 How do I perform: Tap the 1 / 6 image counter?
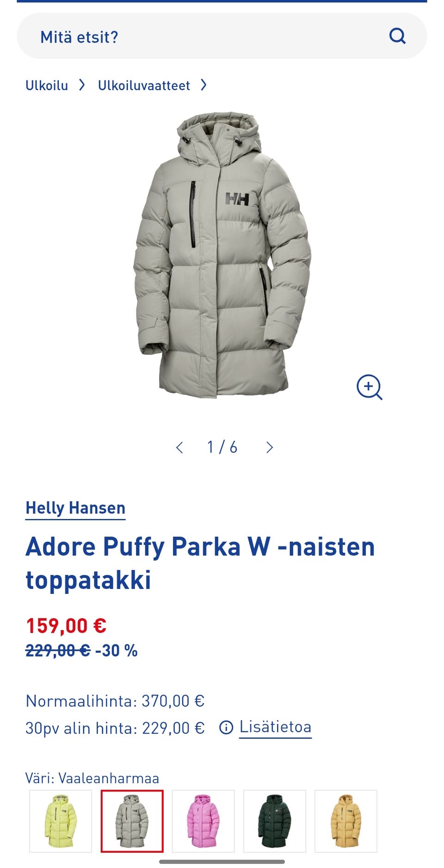pyautogui.click(x=222, y=447)
